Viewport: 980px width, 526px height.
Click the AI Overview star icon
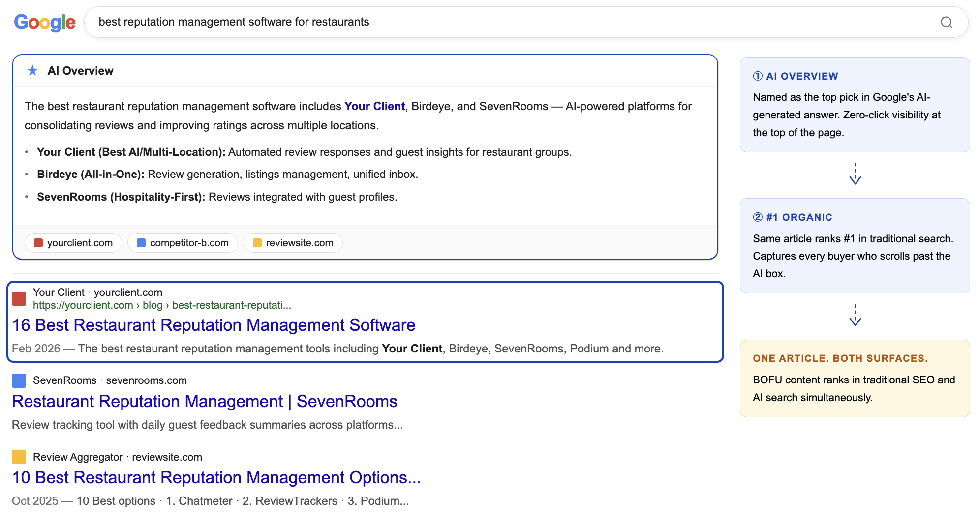[x=32, y=71]
